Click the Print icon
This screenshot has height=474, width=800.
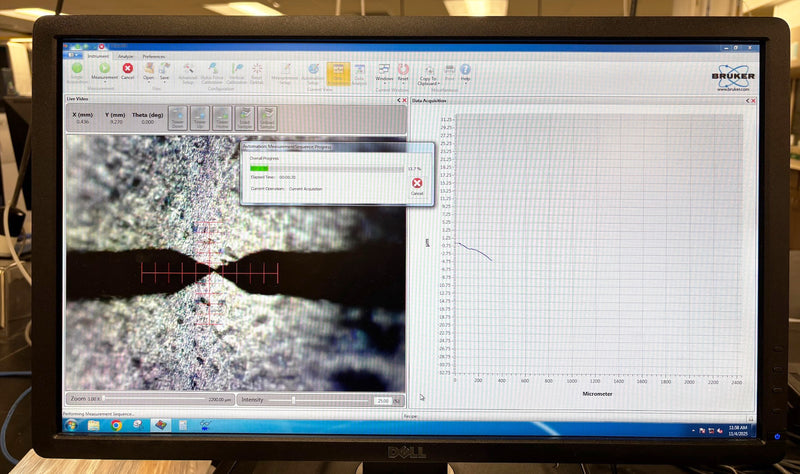(449, 69)
